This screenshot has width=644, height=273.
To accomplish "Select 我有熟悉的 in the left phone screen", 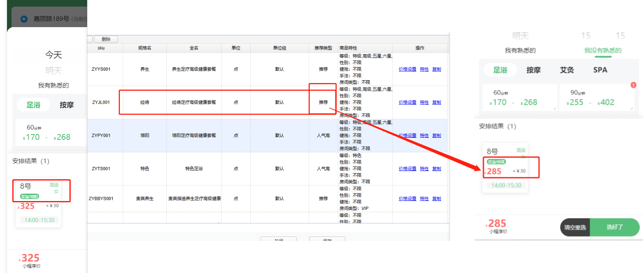I will point(53,86).
